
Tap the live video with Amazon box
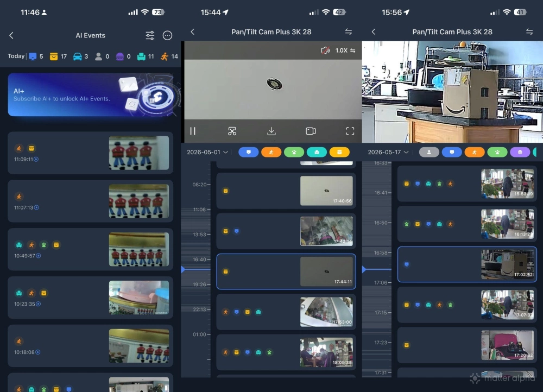[x=452, y=92]
